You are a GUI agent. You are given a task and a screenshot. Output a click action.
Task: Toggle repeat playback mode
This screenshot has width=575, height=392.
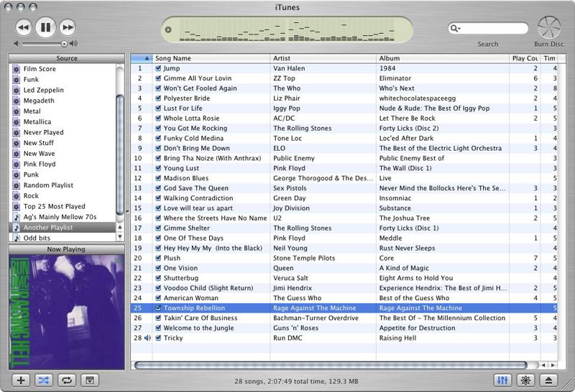(66, 380)
